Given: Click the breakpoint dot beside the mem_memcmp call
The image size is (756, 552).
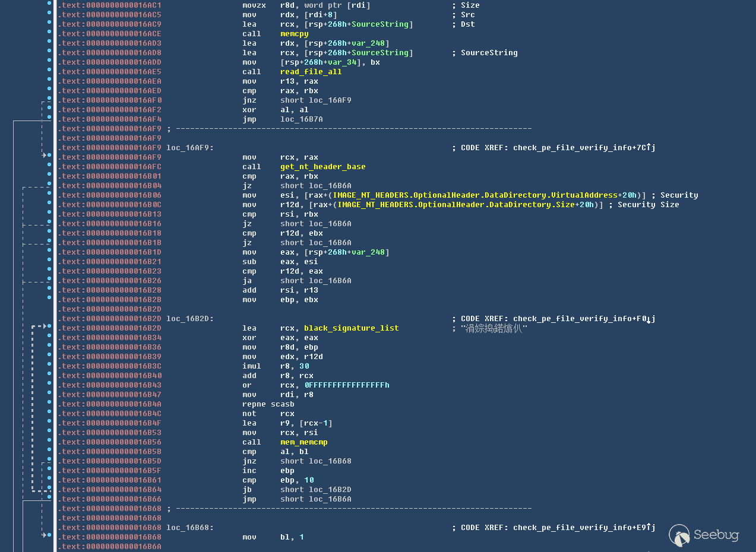Looking at the screenshot, I should tap(49, 442).
